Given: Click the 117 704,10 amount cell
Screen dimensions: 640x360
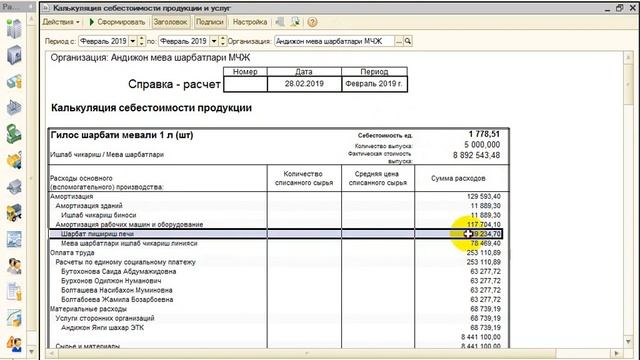Looking at the screenshot, I should 483,224.
